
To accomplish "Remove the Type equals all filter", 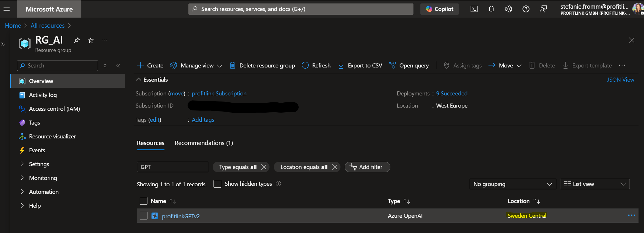I will (264, 167).
